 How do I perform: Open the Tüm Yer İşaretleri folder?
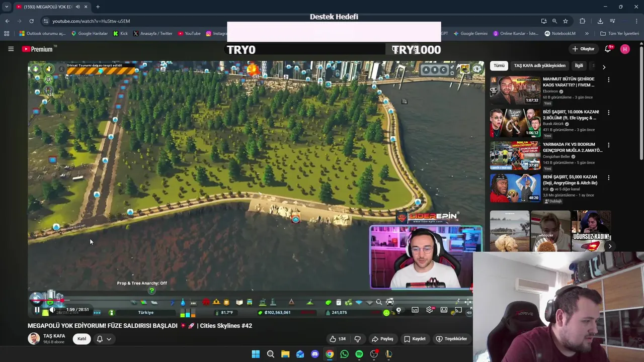[x=619, y=34]
